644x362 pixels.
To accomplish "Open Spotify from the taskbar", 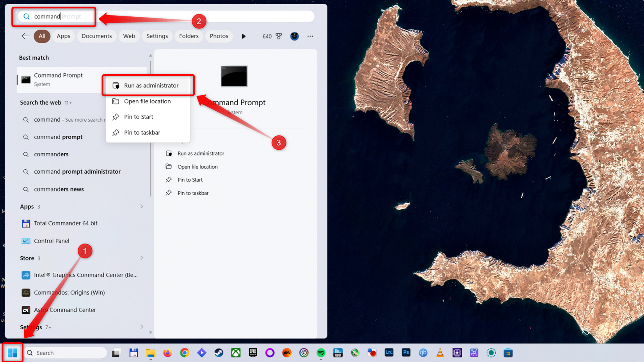I will click(x=321, y=353).
